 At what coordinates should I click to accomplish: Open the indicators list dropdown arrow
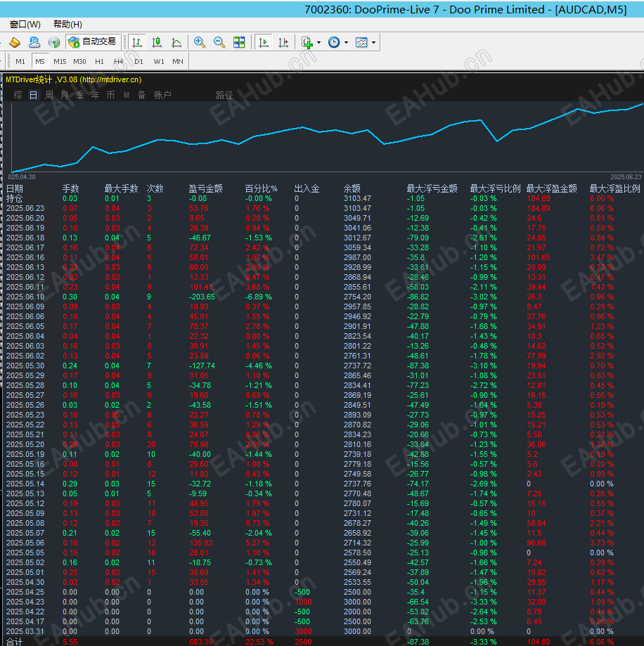(319, 42)
